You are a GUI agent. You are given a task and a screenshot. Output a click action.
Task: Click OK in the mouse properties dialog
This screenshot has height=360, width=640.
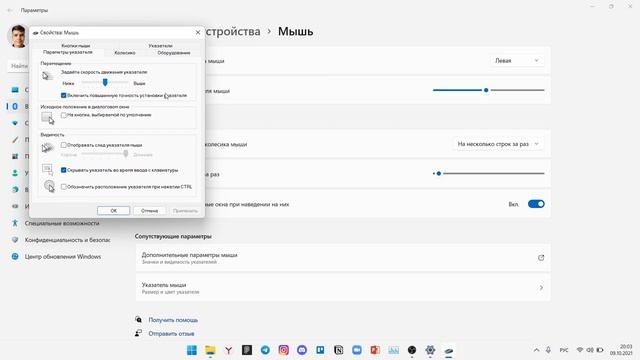(x=113, y=211)
